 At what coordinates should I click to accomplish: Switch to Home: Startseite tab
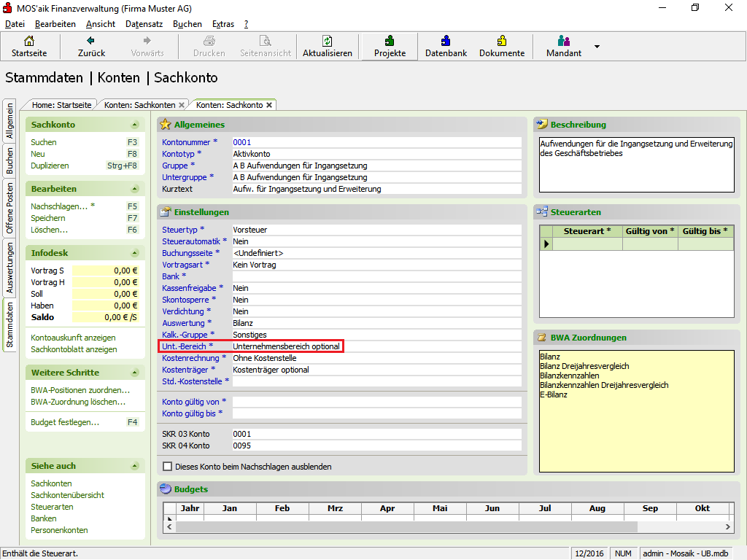[x=61, y=105]
